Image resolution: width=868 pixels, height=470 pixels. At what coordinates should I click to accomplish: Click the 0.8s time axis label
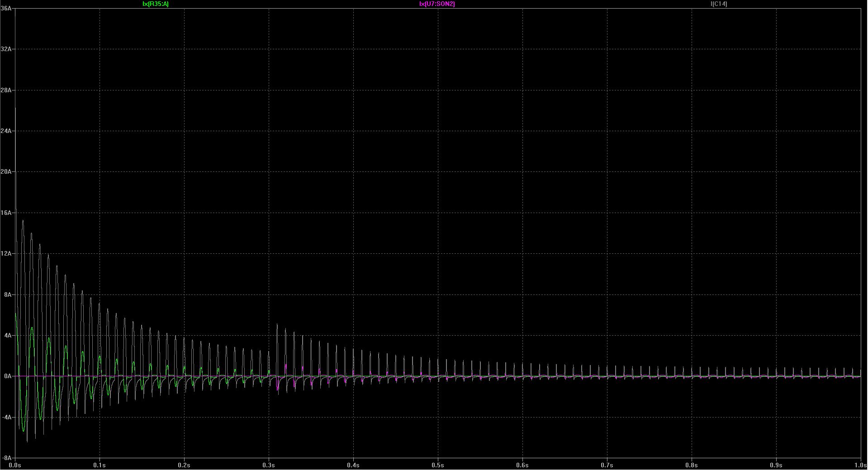(x=692, y=465)
